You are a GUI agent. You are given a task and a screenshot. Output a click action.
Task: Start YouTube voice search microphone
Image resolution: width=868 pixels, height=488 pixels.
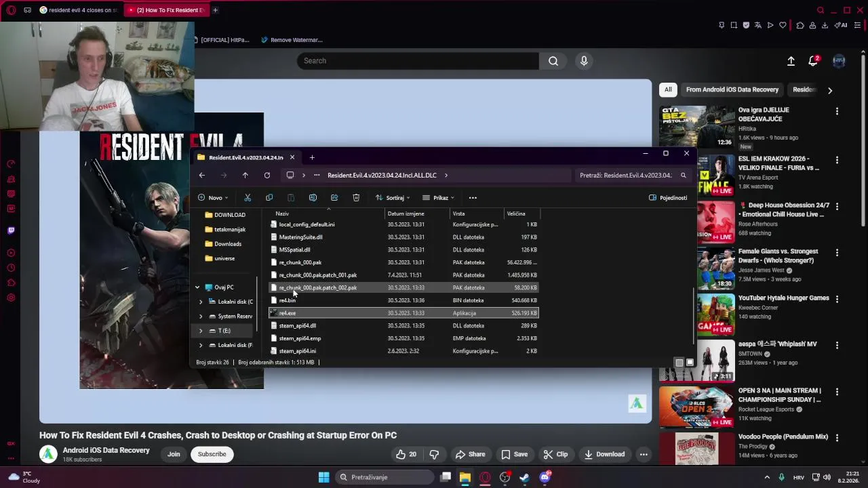(x=584, y=61)
